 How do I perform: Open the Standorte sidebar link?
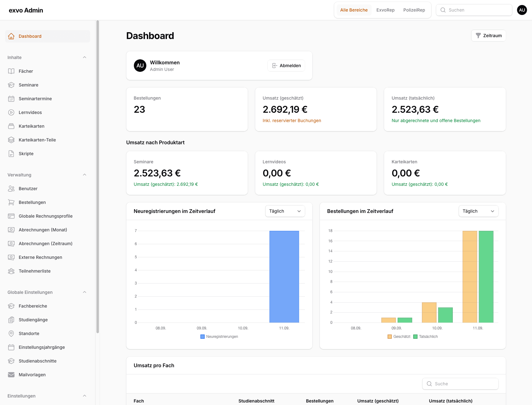[47, 333]
